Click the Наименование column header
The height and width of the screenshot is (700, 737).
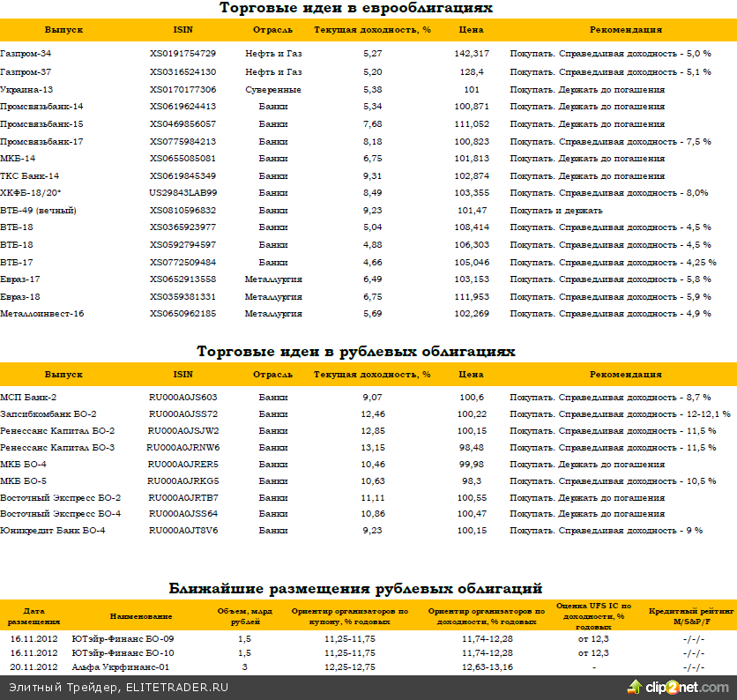(x=141, y=615)
